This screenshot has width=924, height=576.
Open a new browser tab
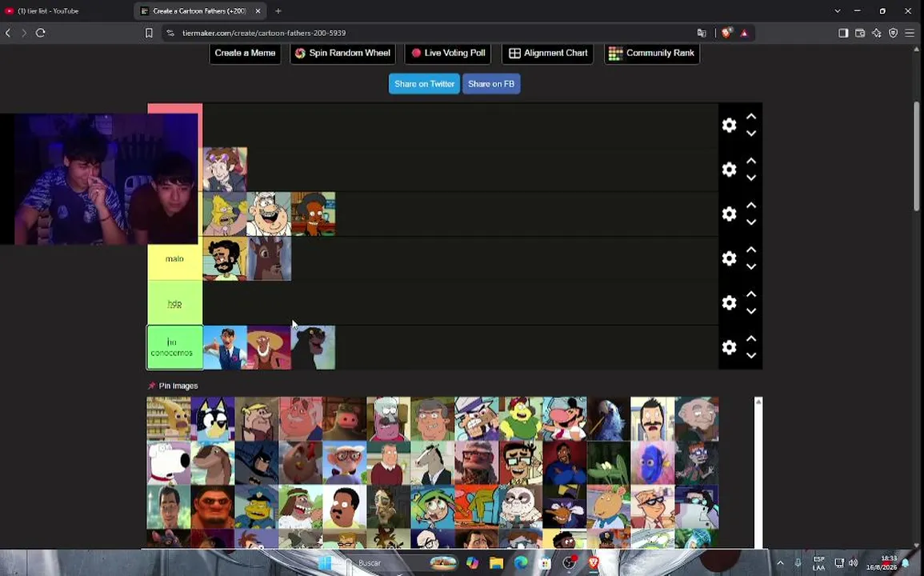coord(278,11)
